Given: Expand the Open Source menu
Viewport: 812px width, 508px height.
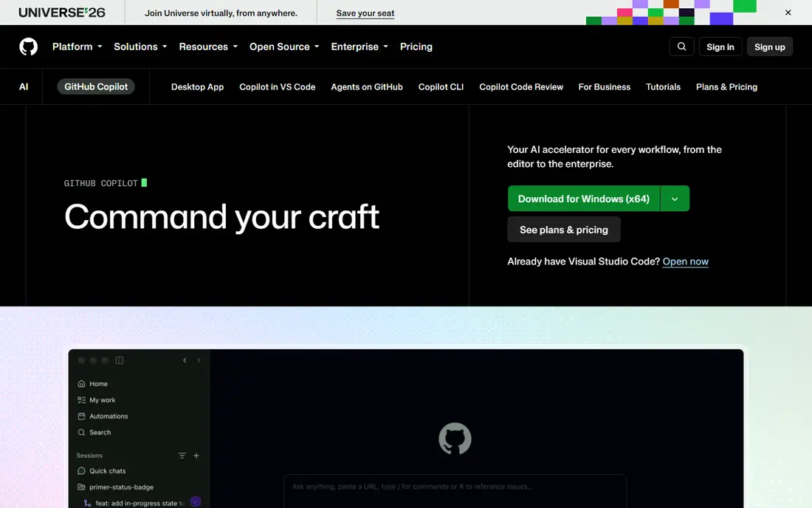Looking at the screenshot, I should point(284,47).
